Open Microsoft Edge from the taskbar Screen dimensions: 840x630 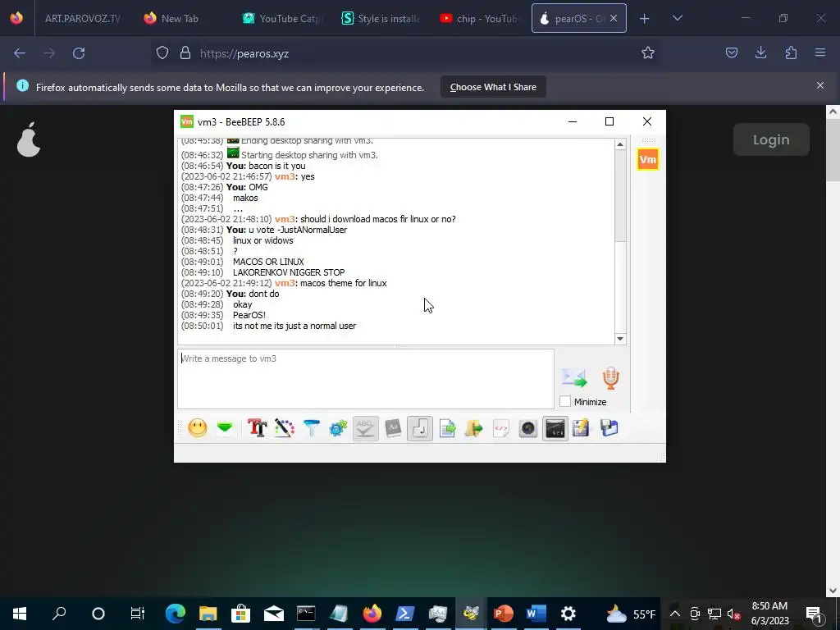[176, 613]
